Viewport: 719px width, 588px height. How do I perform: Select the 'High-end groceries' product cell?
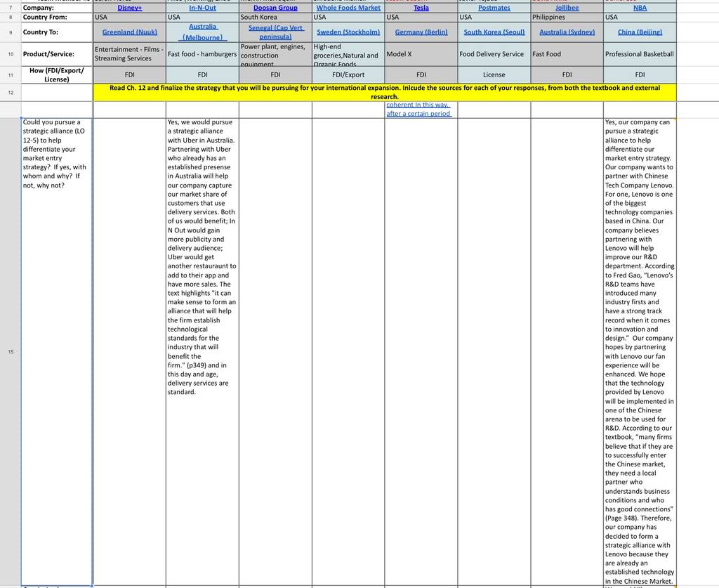[348, 54]
